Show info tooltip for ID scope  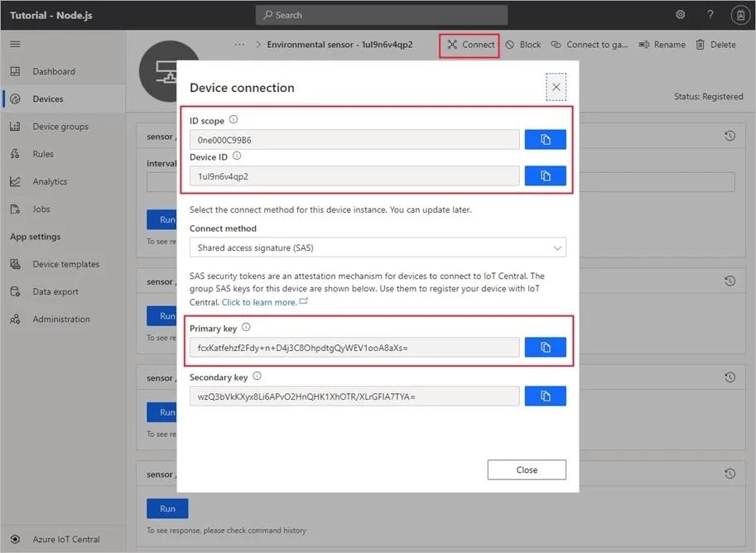[234, 119]
